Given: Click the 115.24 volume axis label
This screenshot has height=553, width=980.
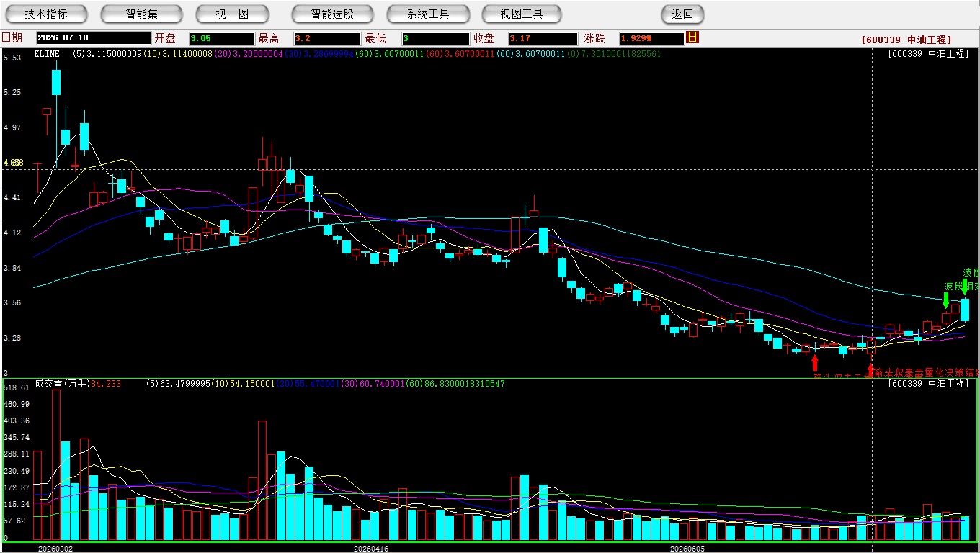Looking at the screenshot, I should pyautogui.click(x=16, y=504).
